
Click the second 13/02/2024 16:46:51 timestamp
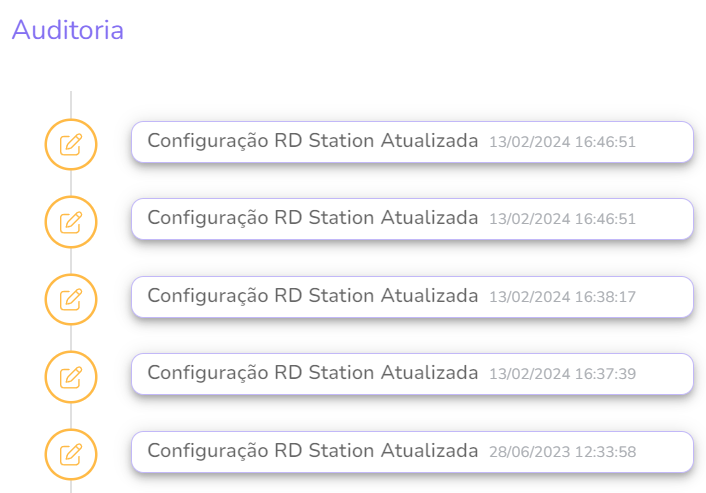562,219
